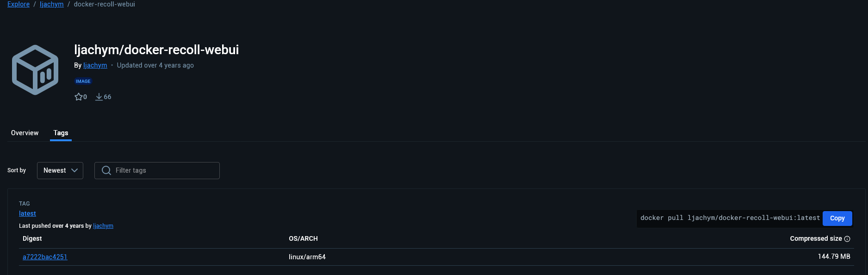Click the Compressed size column header
Viewport: 868px width, 275px height.
click(816, 239)
